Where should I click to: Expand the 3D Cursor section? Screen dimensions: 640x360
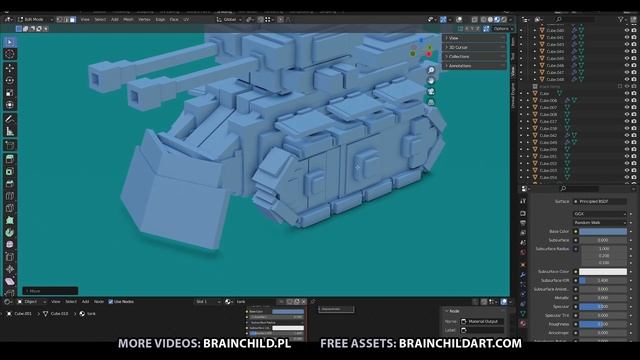tap(473, 47)
